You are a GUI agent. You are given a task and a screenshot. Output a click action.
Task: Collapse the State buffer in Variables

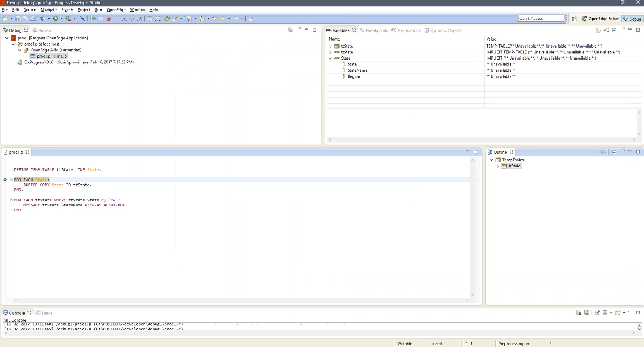[x=331, y=58]
